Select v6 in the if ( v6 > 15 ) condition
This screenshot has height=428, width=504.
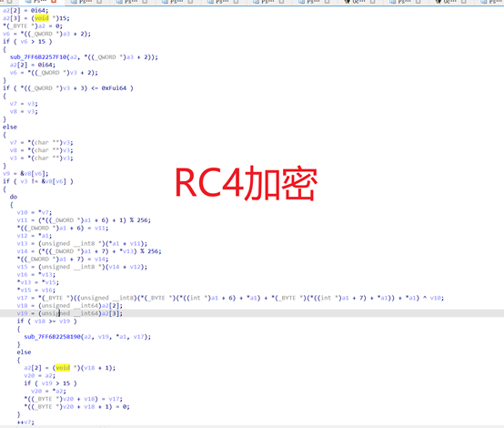(x=24, y=41)
